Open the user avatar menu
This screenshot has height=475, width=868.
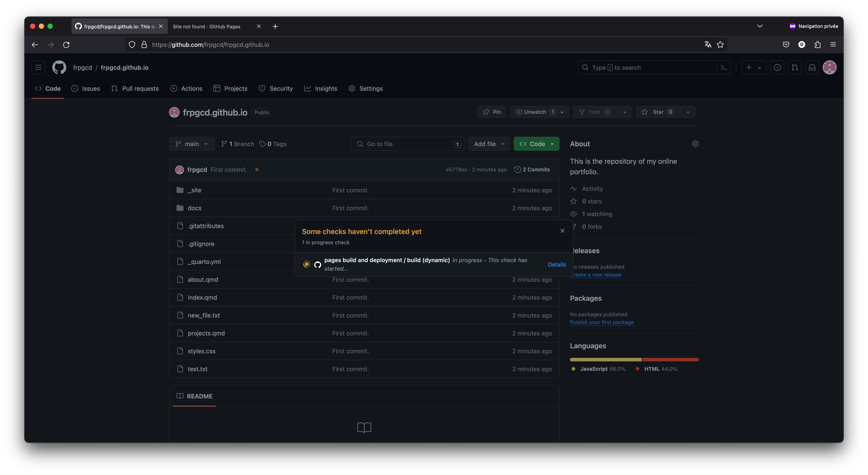[830, 67]
